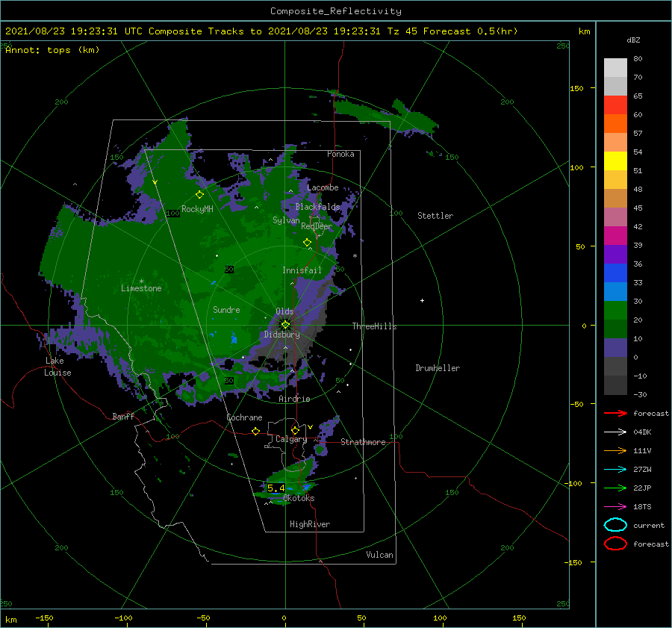Click the Sylvan label

[286, 220]
